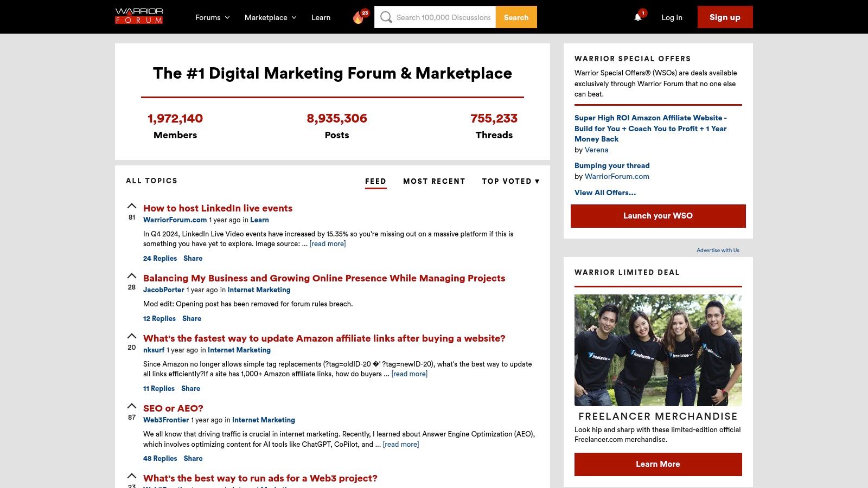This screenshot has width=868, height=488.
Task: Click the discussions search field
Action: [439, 17]
